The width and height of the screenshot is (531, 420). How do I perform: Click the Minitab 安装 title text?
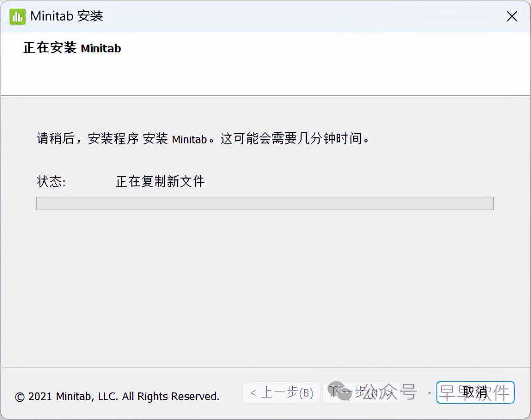tap(67, 16)
